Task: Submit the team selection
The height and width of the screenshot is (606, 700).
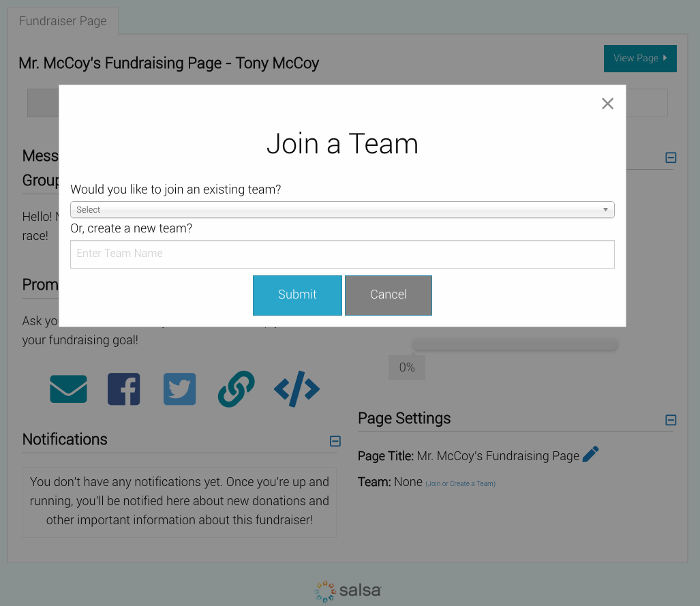Action: click(x=297, y=295)
